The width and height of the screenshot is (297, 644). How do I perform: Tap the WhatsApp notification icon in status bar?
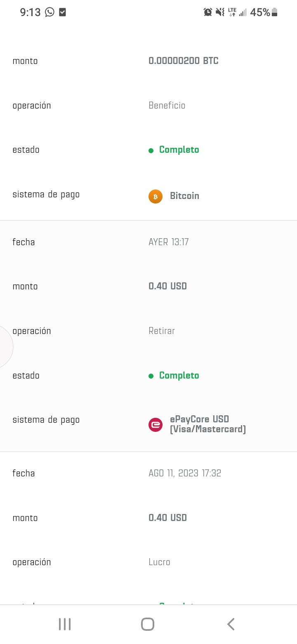tap(49, 12)
